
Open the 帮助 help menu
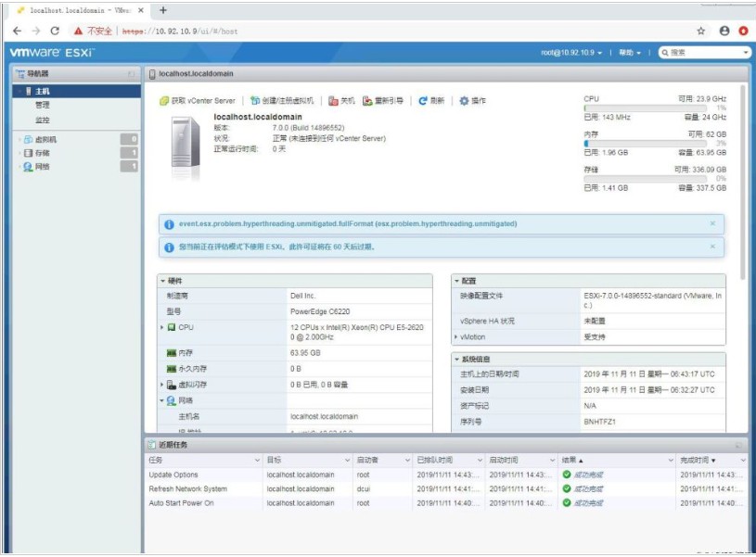point(631,53)
